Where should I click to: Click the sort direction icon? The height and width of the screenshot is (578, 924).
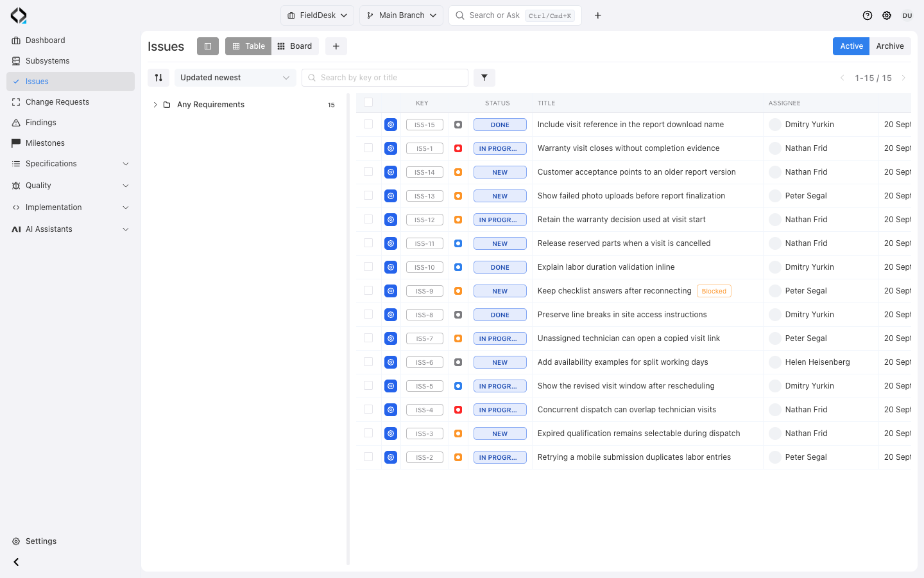(158, 78)
